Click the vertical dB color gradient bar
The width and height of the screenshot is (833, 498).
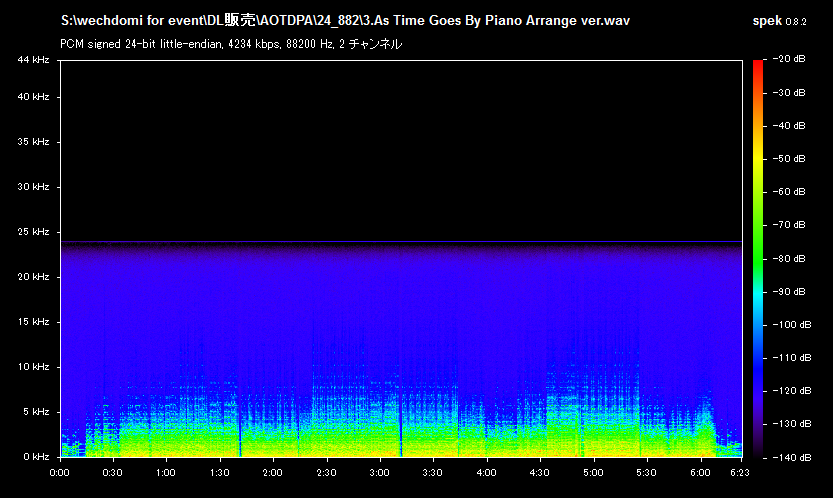click(x=758, y=259)
